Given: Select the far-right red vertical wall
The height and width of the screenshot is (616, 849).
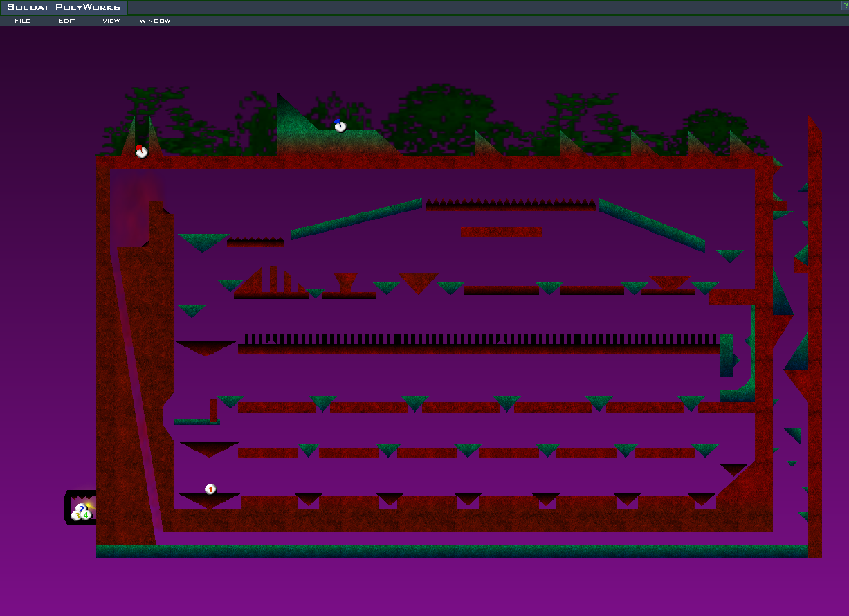Looking at the screenshot, I should (814, 346).
